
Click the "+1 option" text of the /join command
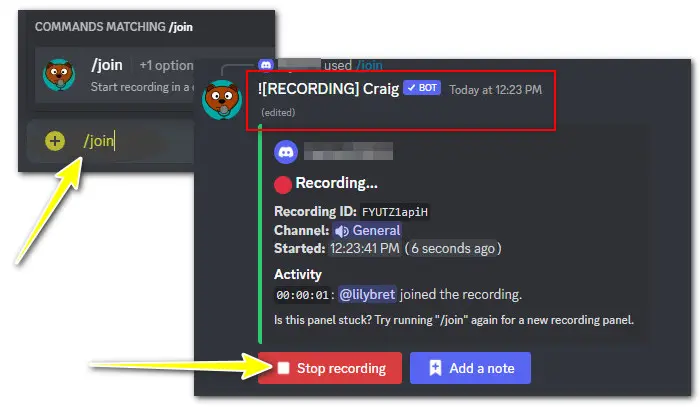click(166, 66)
